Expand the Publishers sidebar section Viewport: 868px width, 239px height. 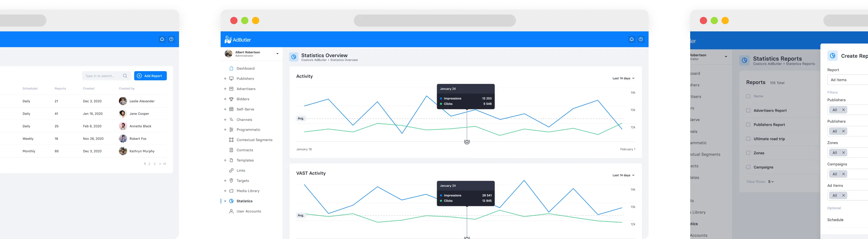click(x=225, y=79)
